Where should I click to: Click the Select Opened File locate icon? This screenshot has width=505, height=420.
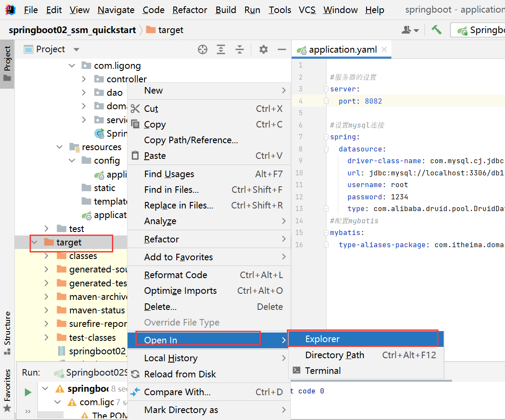click(202, 50)
